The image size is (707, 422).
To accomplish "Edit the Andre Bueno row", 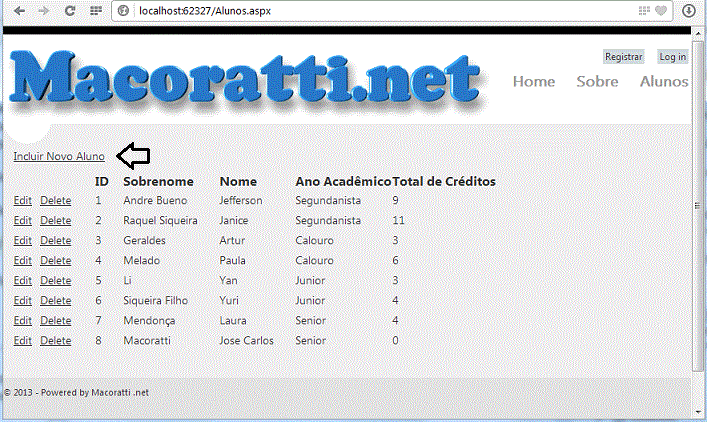I will click(x=23, y=201).
